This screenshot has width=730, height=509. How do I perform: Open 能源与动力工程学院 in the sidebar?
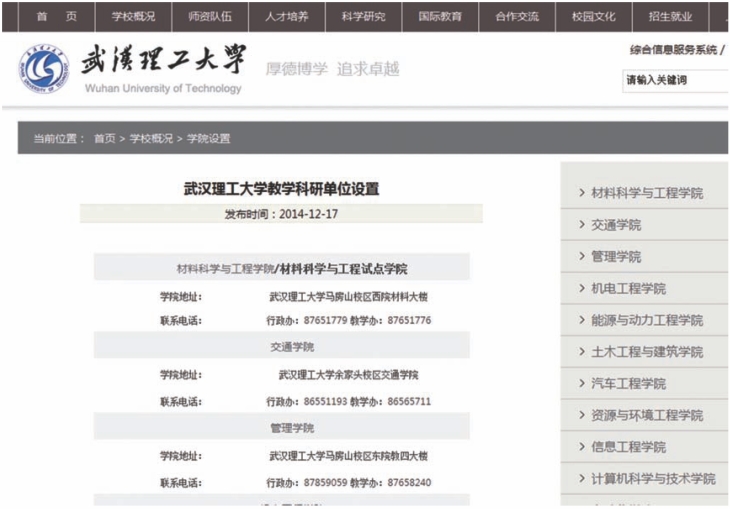(647, 320)
